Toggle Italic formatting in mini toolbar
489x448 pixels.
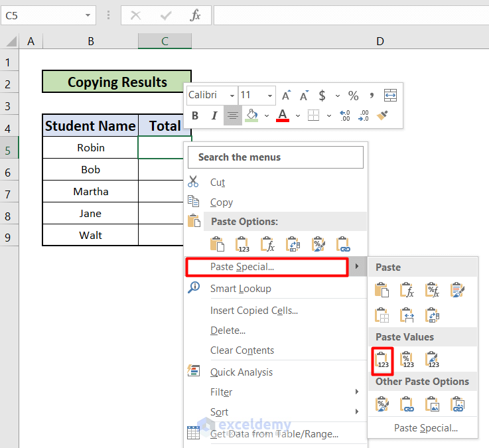click(x=214, y=115)
